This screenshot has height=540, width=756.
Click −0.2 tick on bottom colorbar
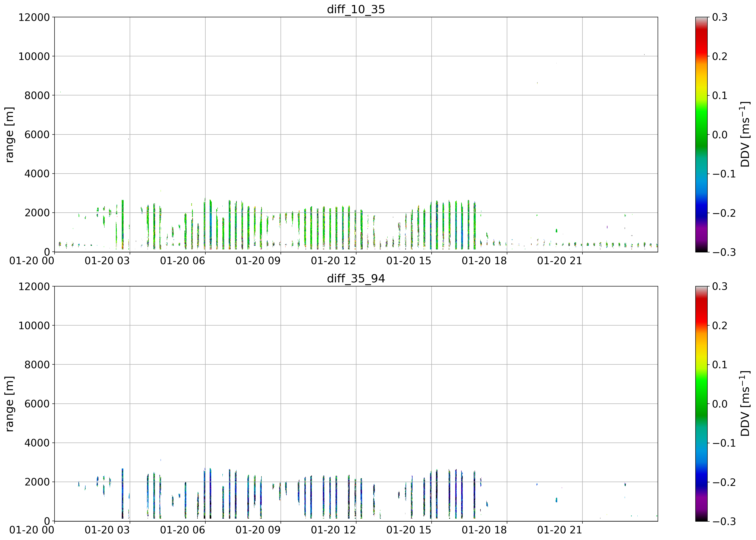tap(724, 482)
